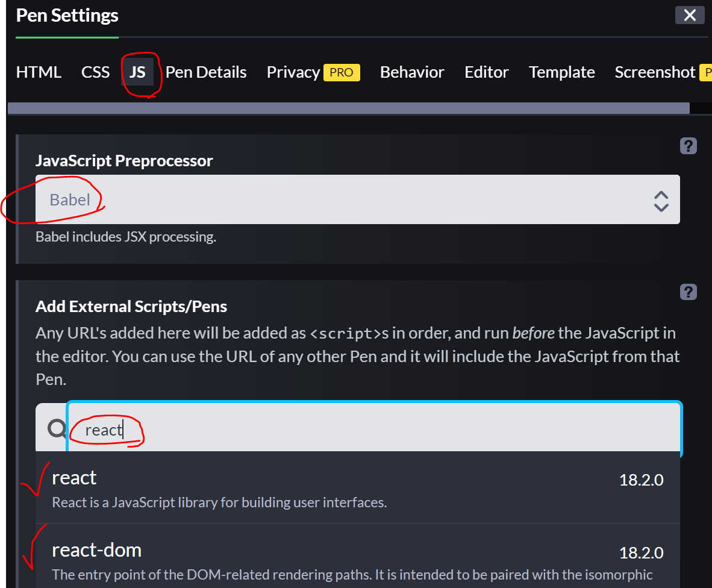The image size is (712, 588).
Task: Click the search magnifier icon
Action: pos(57,428)
